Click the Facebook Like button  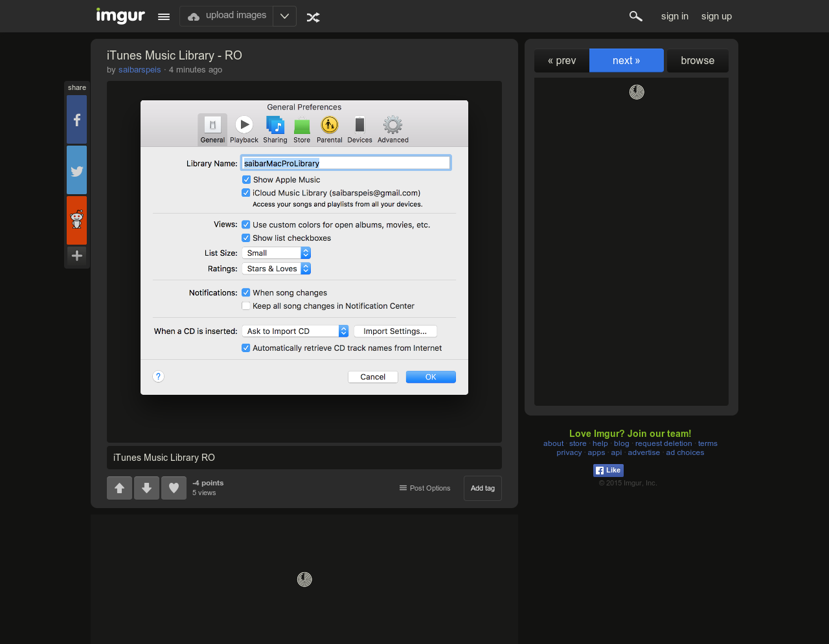[x=608, y=471]
